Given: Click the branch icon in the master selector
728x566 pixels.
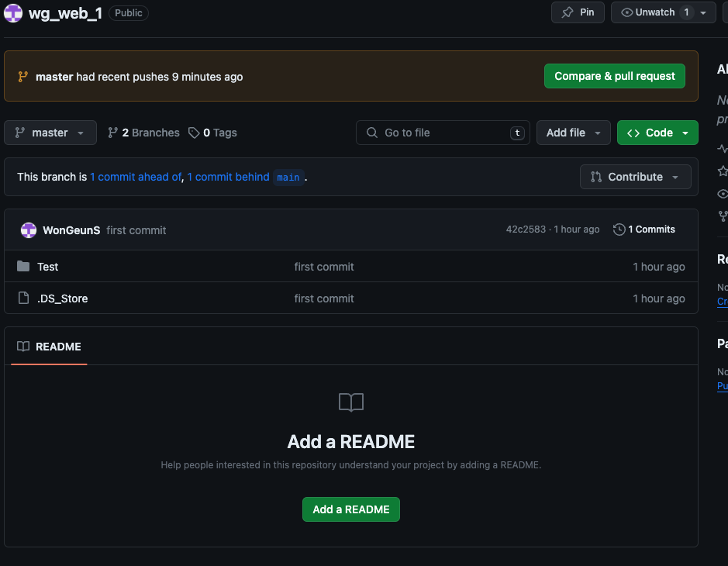Looking at the screenshot, I should (19, 133).
